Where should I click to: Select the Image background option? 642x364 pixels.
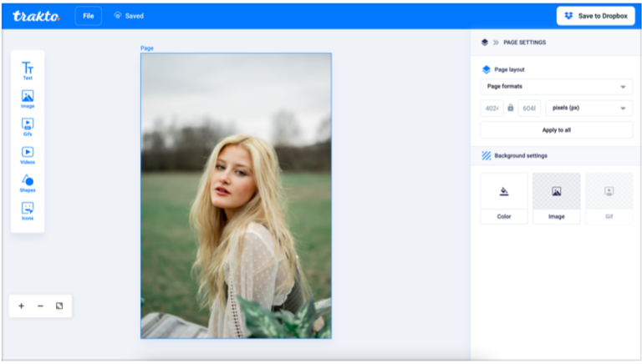(x=556, y=199)
